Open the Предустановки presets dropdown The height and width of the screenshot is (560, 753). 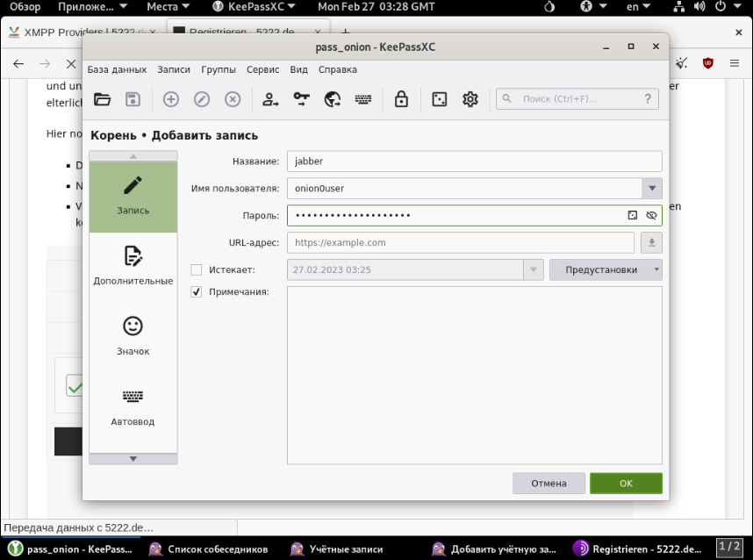[606, 270]
